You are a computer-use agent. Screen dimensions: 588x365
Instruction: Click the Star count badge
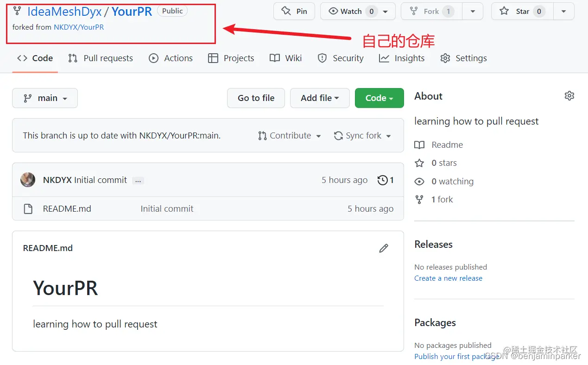coord(539,12)
